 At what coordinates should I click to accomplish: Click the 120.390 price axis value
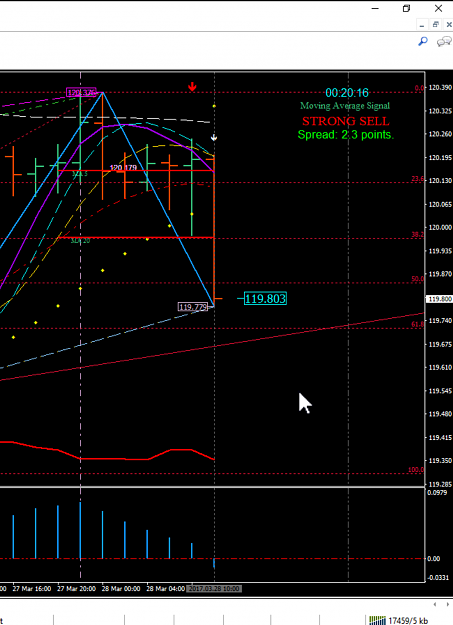(440, 88)
